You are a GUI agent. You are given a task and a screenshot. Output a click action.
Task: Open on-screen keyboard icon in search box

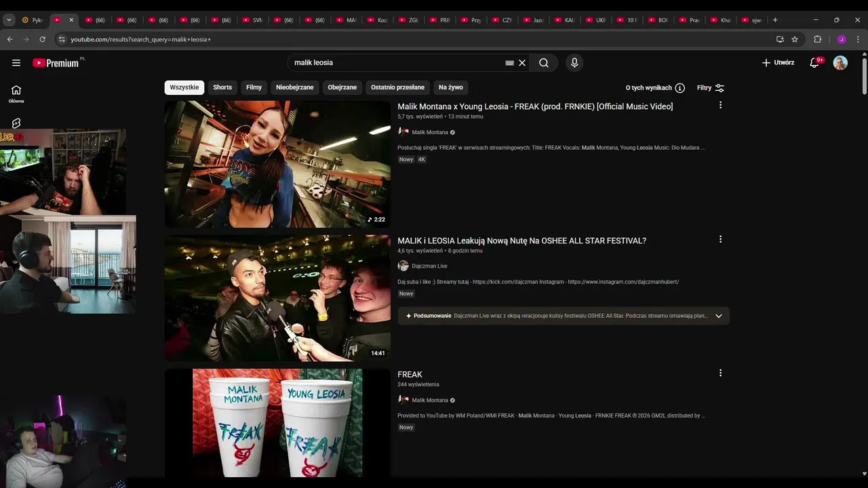pos(509,62)
